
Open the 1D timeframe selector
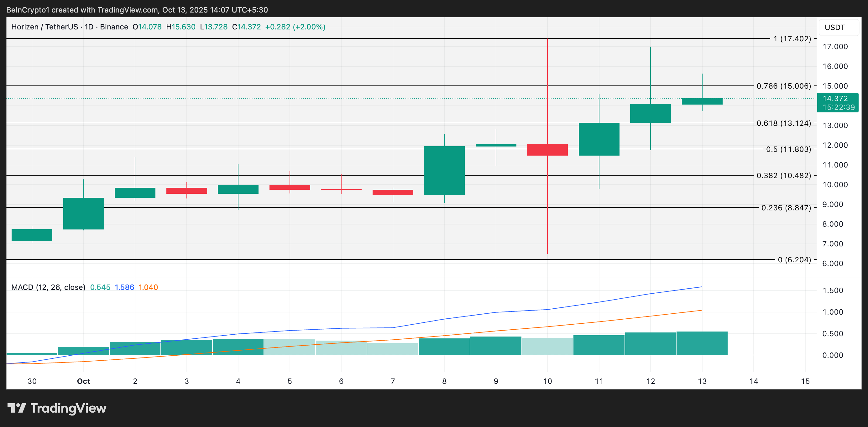click(88, 27)
